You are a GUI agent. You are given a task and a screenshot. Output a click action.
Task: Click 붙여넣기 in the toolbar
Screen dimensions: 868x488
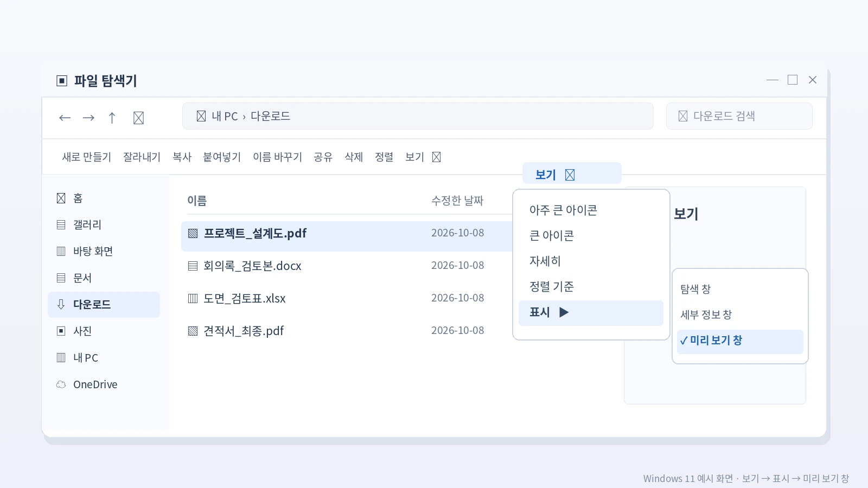coord(222,157)
